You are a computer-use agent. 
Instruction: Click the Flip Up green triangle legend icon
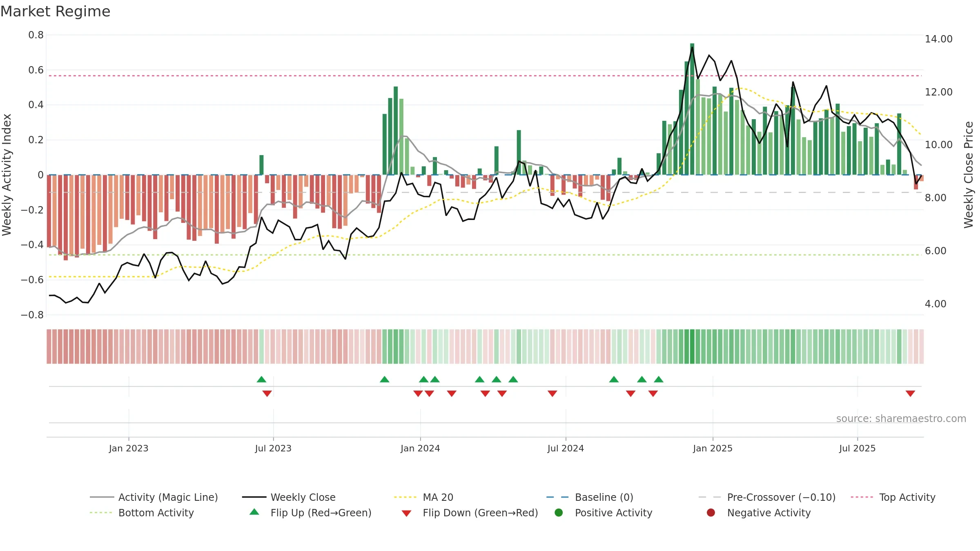click(x=254, y=512)
